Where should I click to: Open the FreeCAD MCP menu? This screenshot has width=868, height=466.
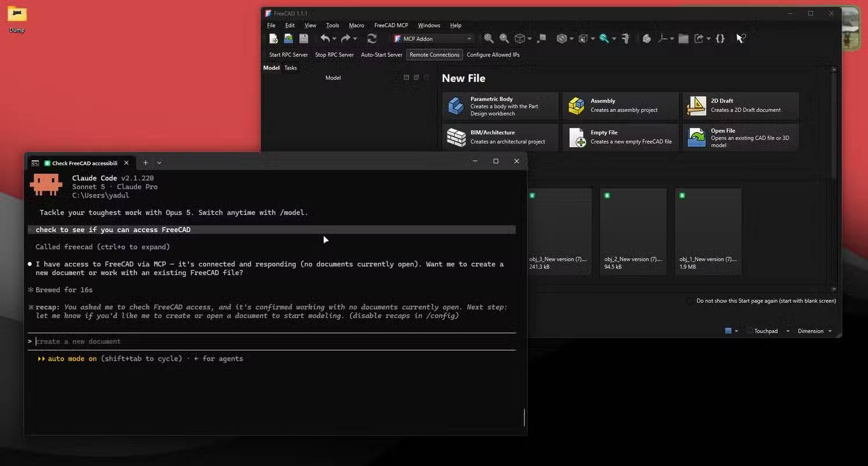[391, 25]
